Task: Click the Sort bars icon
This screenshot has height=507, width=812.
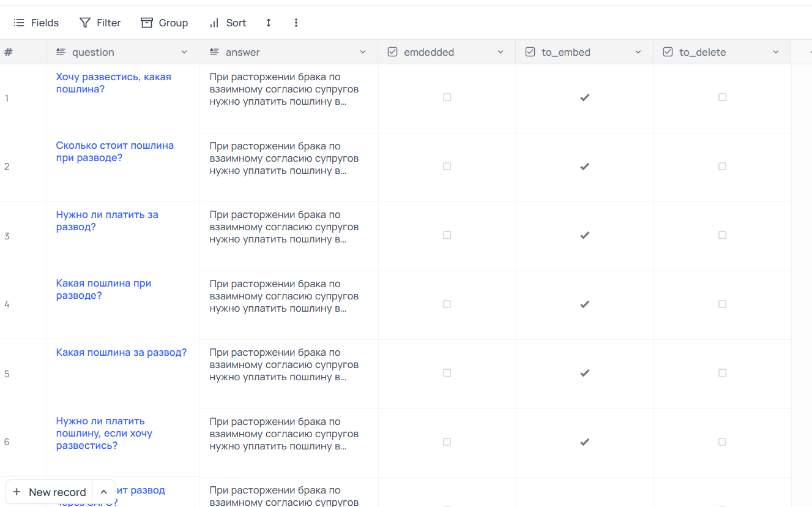Action: (x=214, y=23)
